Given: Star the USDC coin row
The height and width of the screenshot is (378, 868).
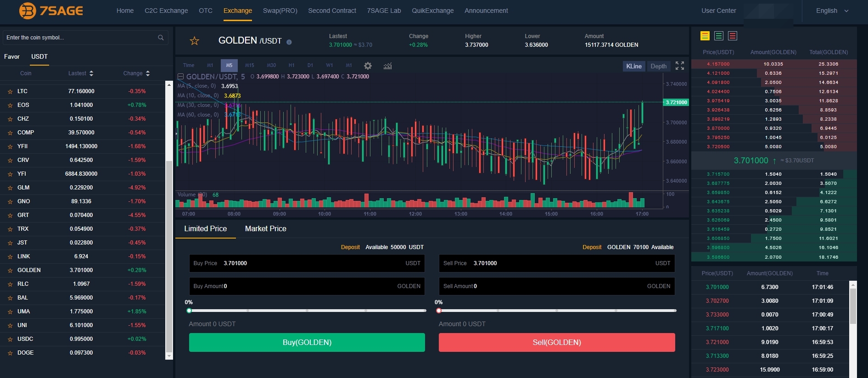Looking at the screenshot, I should pyautogui.click(x=10, y=339).
